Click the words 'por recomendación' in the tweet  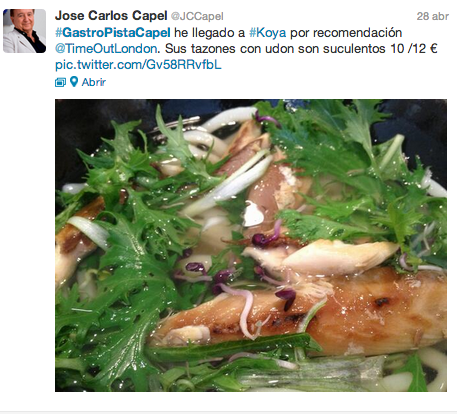tap(346, 33)
